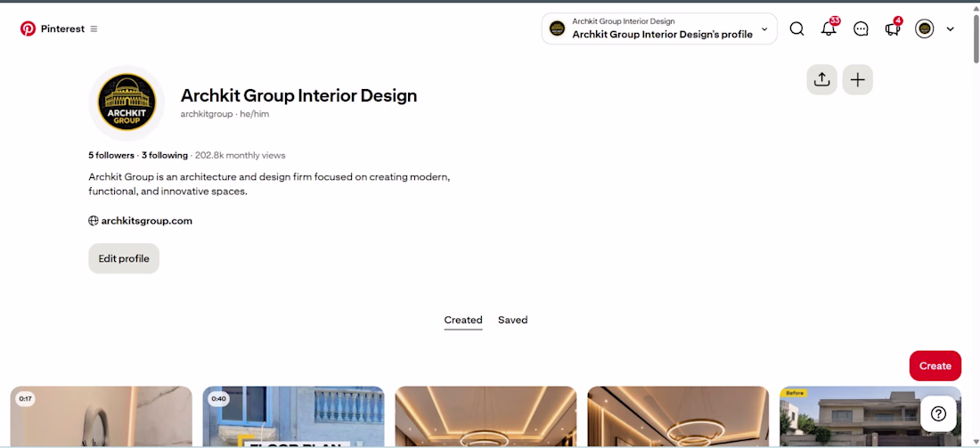Image resolution: width=980 pixels, height=448 pixels.
Task: Click the share profile upload icon
Action: 822,80
